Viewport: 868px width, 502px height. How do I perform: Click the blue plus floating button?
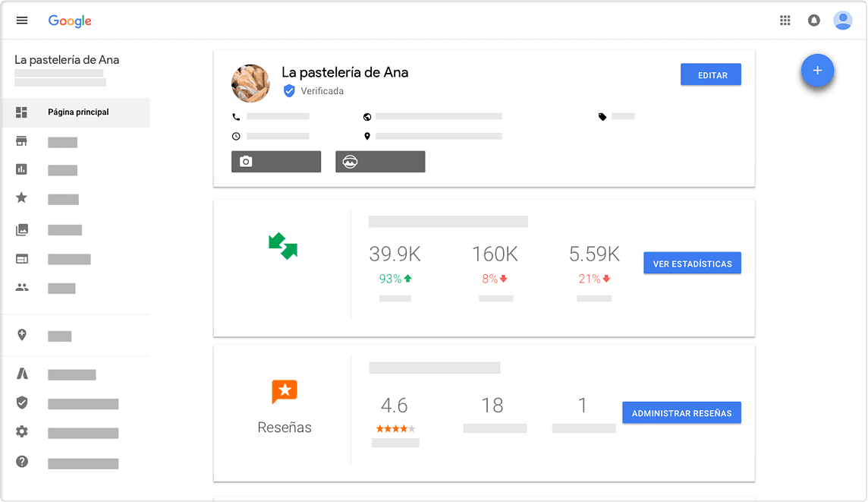coord(817,71)
